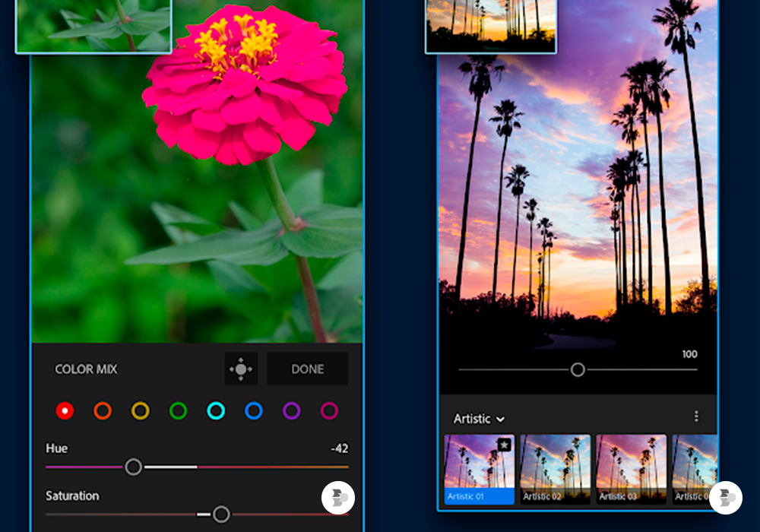Choose the aqua color circle
This screenshot has height=532, width=760.
coord(216,411)
